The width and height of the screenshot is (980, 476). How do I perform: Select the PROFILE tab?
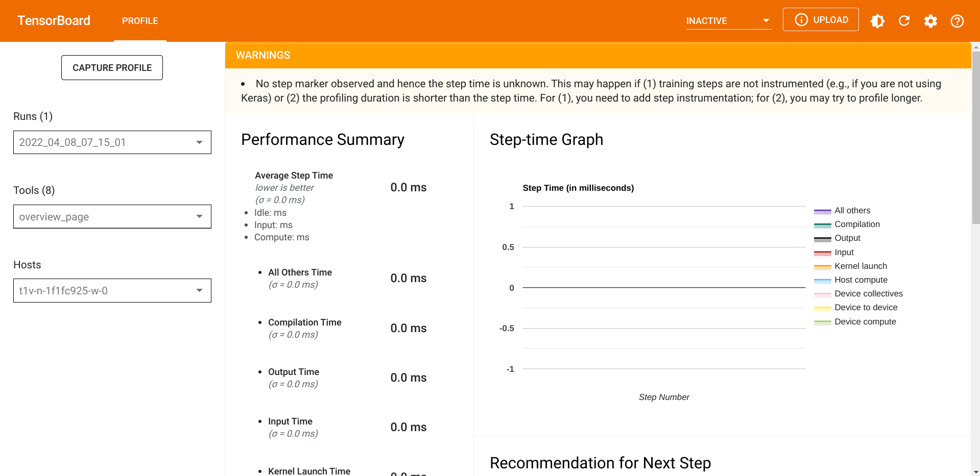(140, 21)
